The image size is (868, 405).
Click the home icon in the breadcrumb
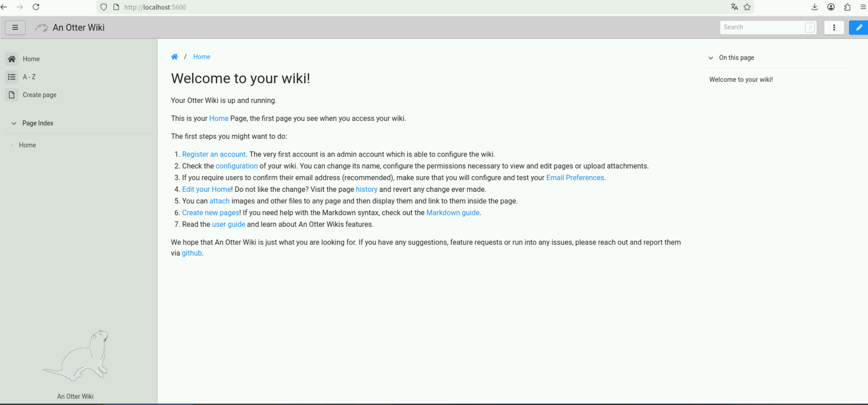pos(174,57)
